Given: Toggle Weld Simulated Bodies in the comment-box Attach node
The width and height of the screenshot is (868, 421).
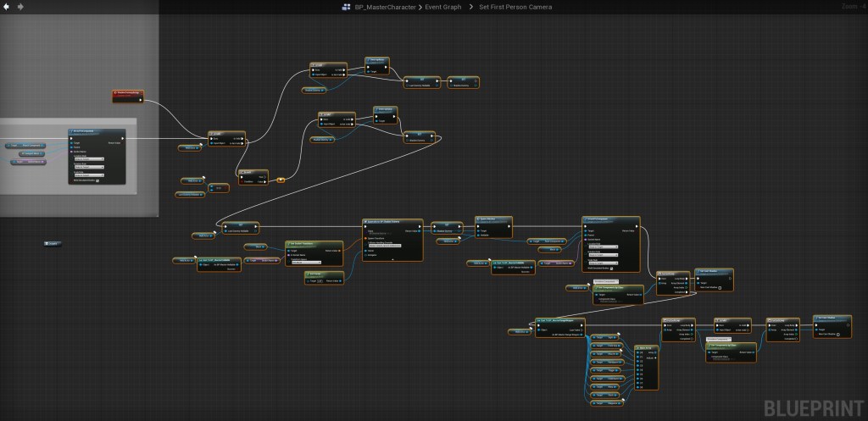Looking at the screenshot, I should point(98,180).
